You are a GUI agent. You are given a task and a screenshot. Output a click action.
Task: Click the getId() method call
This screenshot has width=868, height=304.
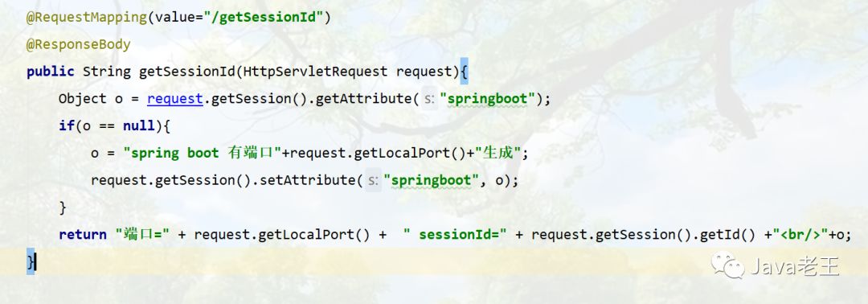(x=727, y=234)
